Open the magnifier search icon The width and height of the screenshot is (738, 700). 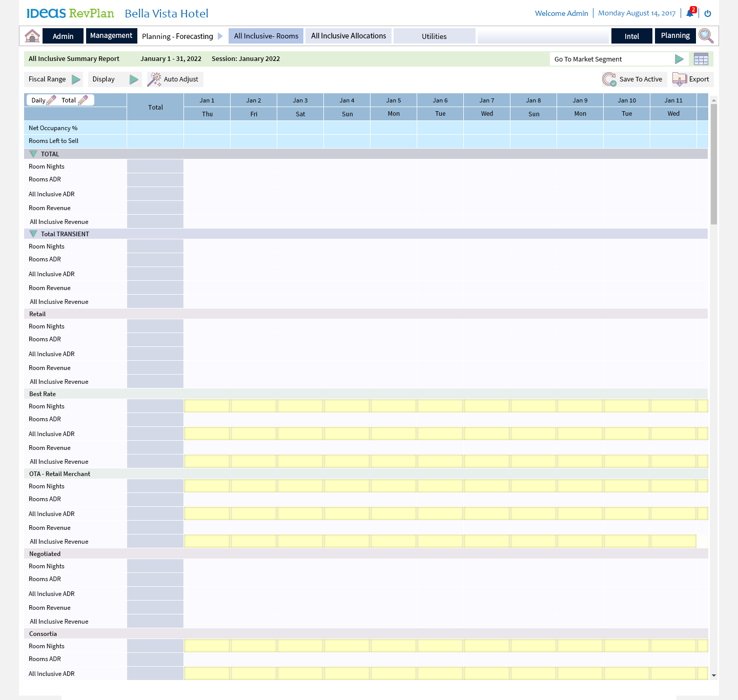(706, 36)
